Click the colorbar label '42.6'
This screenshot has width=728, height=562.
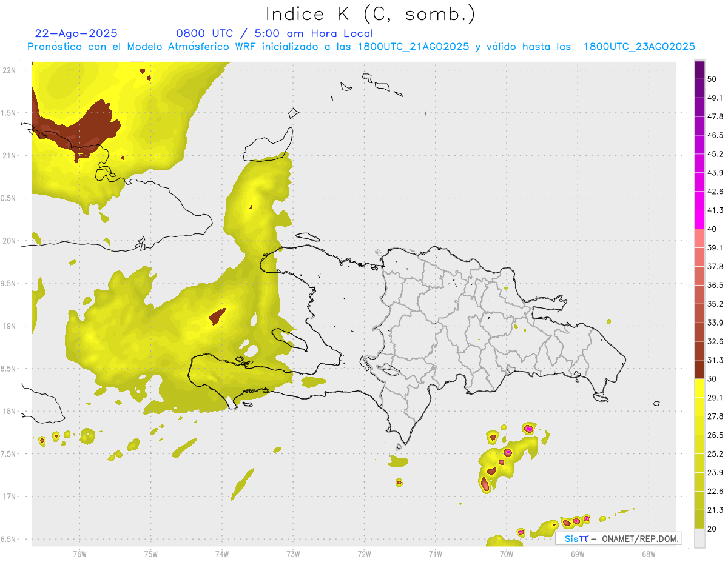coord(715,192)
